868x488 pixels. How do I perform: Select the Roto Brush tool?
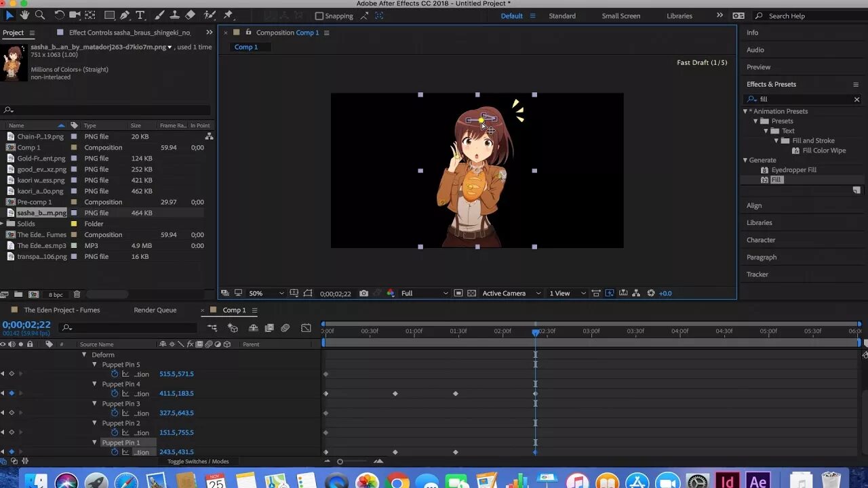point(210,15)
